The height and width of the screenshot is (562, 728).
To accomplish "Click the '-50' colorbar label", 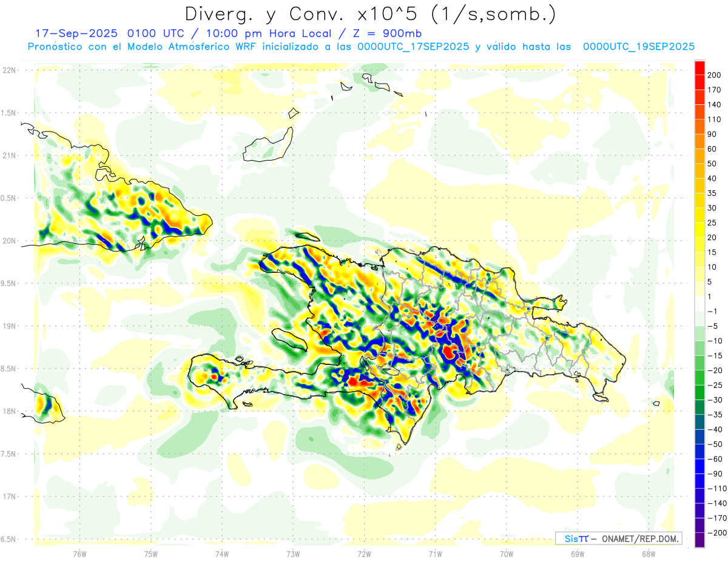I will [x=714, y=444].
